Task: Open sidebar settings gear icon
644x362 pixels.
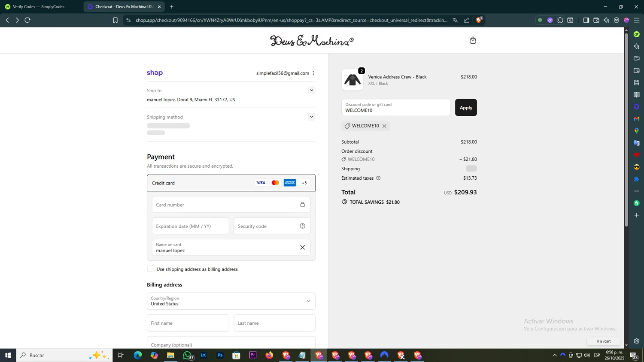Action: coord(637,341)
